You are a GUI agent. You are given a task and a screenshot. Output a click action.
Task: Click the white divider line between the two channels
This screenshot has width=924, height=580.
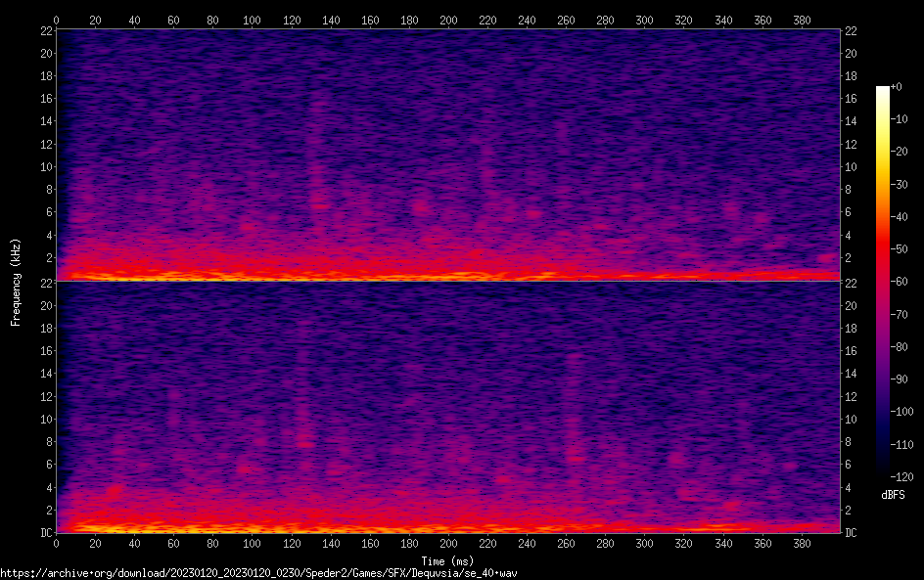(x=448, y=282)
